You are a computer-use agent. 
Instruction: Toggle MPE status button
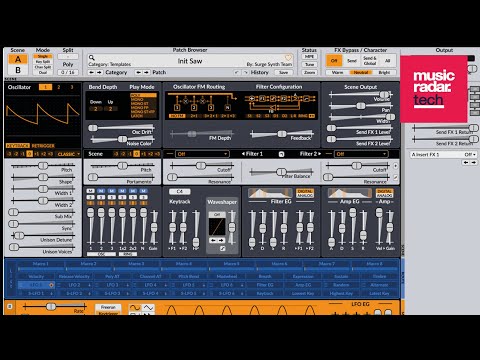(309, 57)
